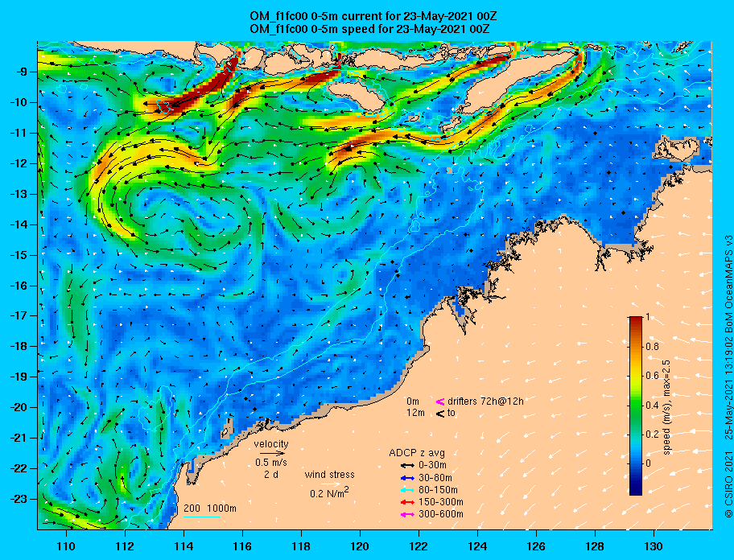Click the '0.4' tick on the color bar
Image resolution: width=734 pixels, height=560 pixels.
(x=653, y=406)
